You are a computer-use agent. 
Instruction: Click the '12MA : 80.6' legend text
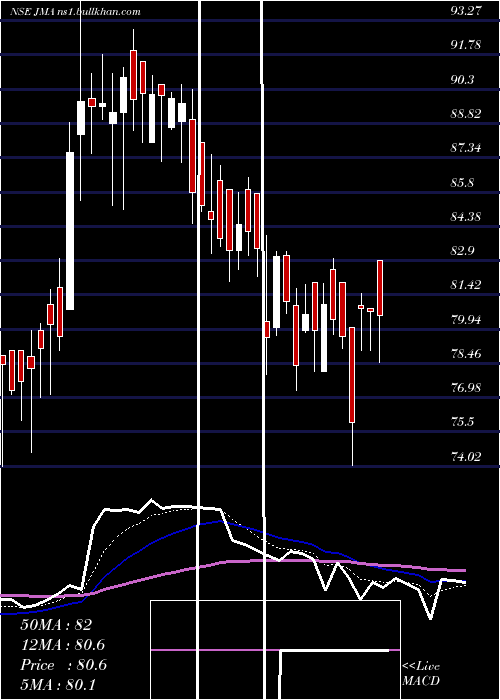[63, 645]
